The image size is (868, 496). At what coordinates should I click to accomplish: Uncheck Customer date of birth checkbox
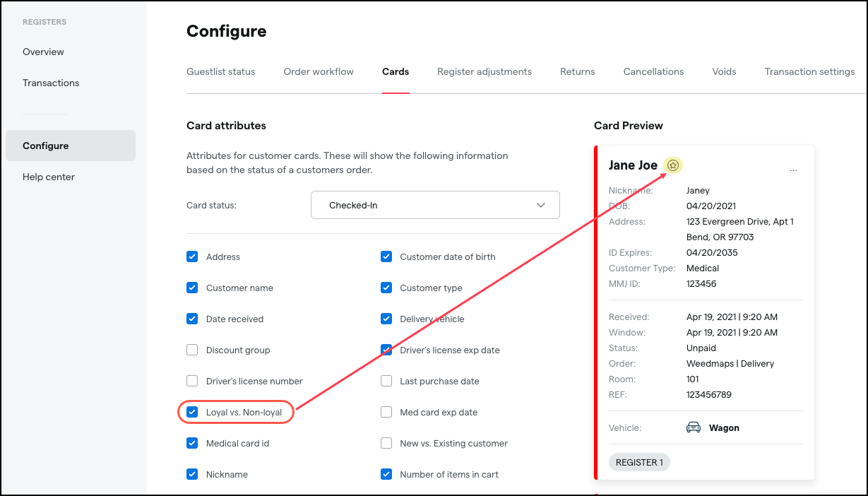386,256
